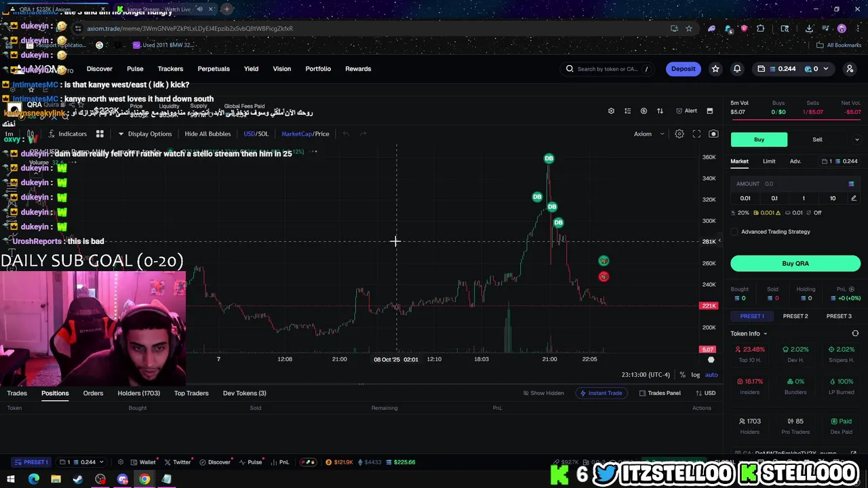Open the Display Options dropdown
868x488 pixels.
coord(145,134)
